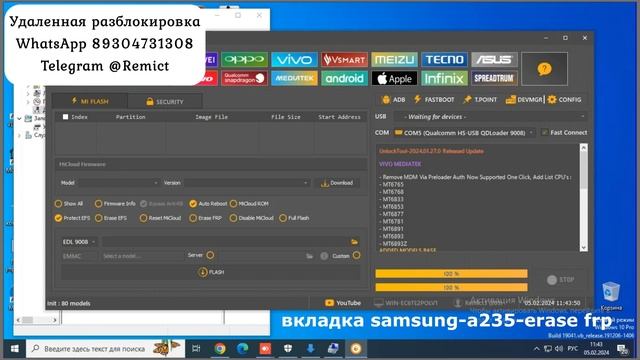
Task: Open the T.POINT tool
Action: pos(480,100)
